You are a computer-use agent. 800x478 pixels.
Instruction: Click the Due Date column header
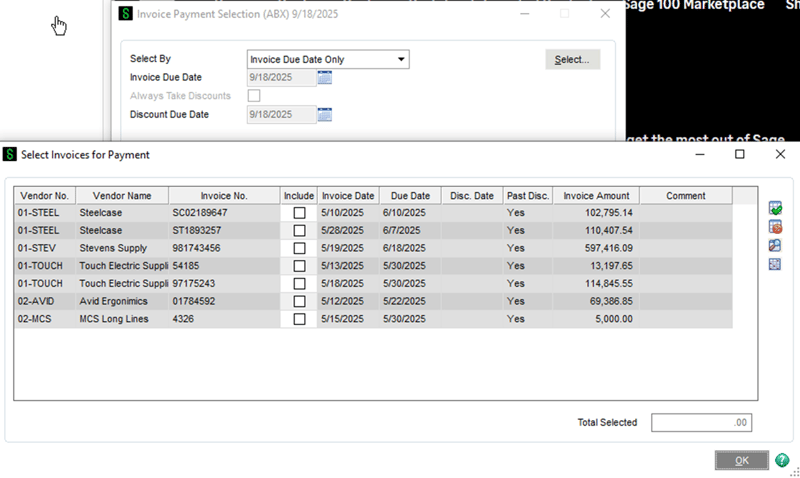pos(410,196)
